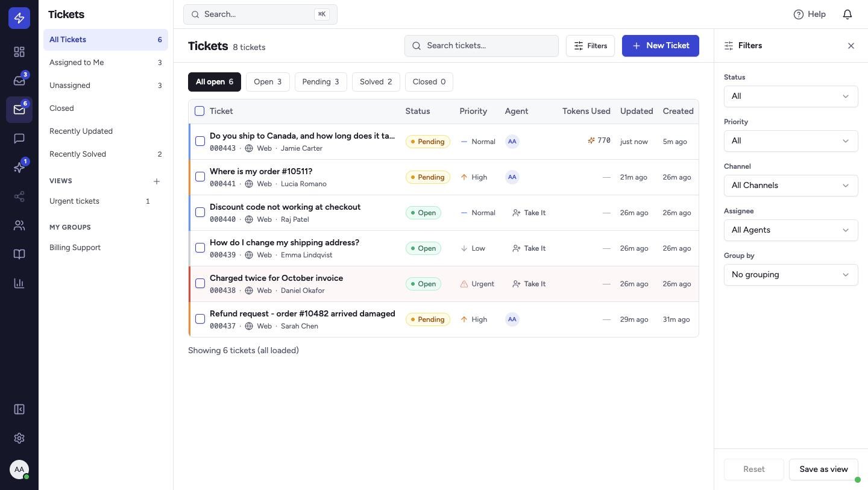
Task: Open the inbox icon with badge 3
Action: [19, 81]
